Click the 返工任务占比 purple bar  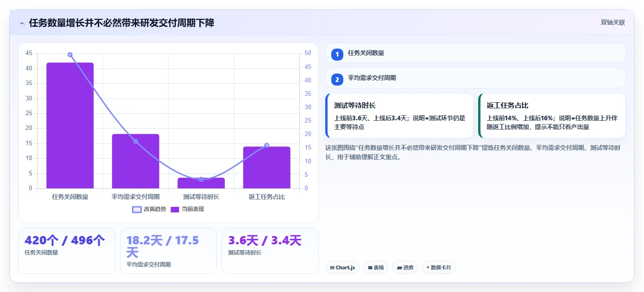pos(267,168)
